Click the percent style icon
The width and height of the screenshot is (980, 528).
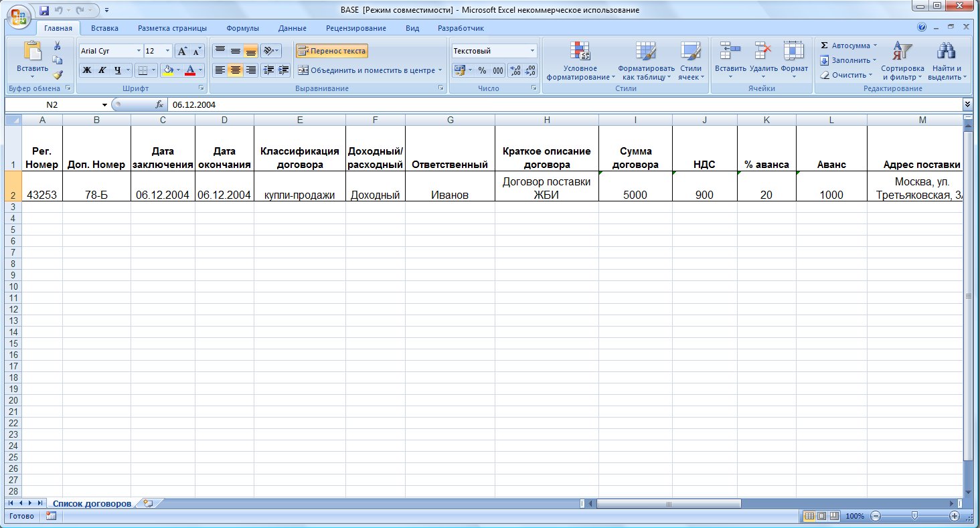pyautogui.click(x=482, y=70)
